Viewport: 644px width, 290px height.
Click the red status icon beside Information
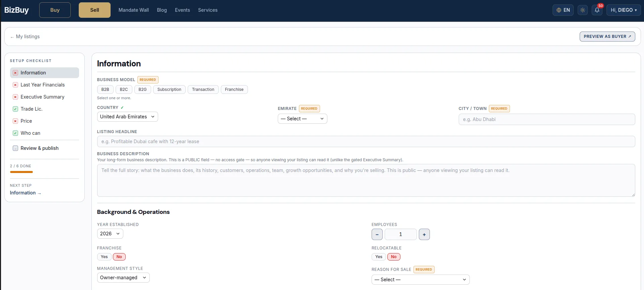(x=15, y=73)
